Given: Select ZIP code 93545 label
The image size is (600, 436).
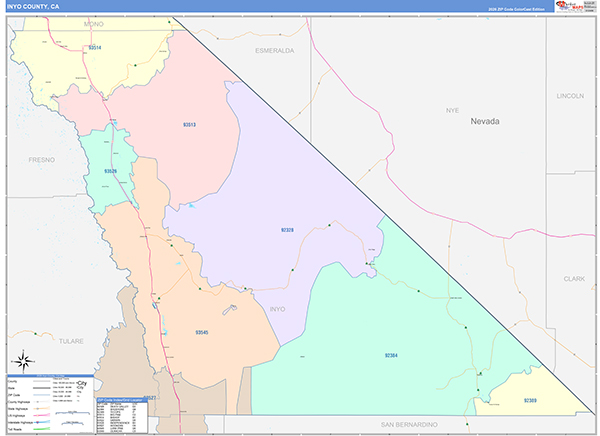Looking at the screenshot, I should [x=202, y=332].
